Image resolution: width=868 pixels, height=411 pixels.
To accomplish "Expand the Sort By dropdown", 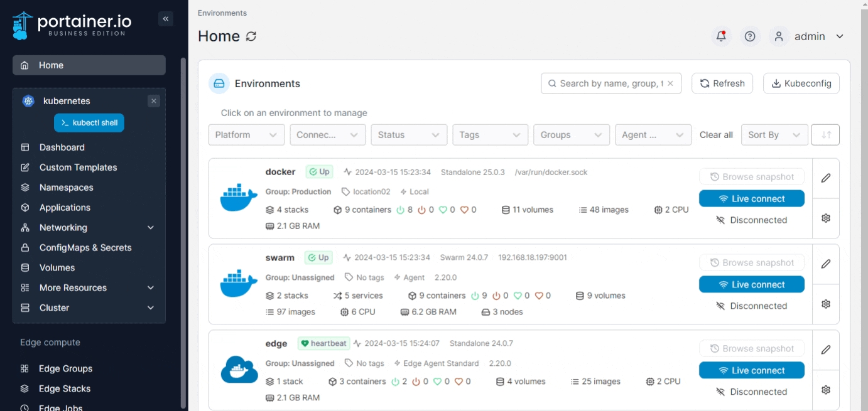I will pyautogui.click(x=774, y=135).
